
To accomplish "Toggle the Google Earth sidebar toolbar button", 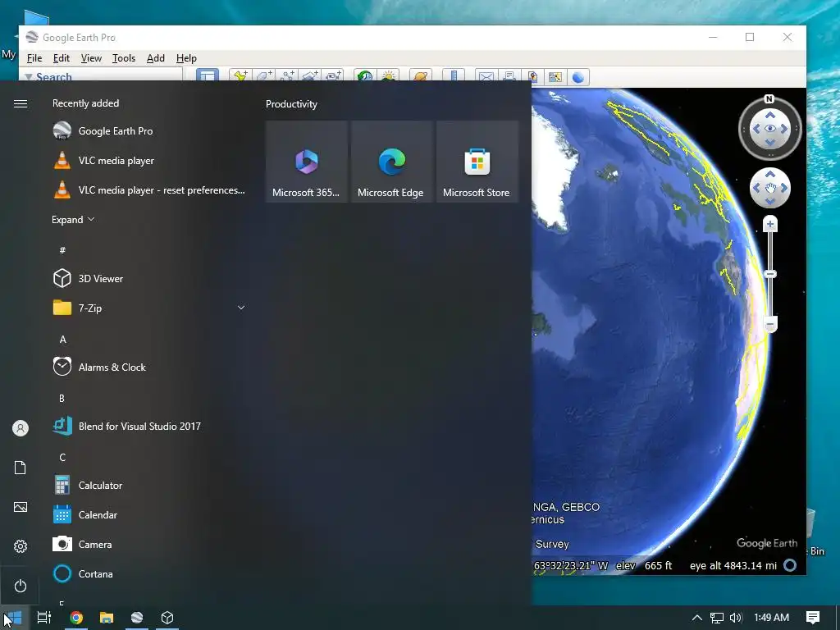I will tap(208, 75).
